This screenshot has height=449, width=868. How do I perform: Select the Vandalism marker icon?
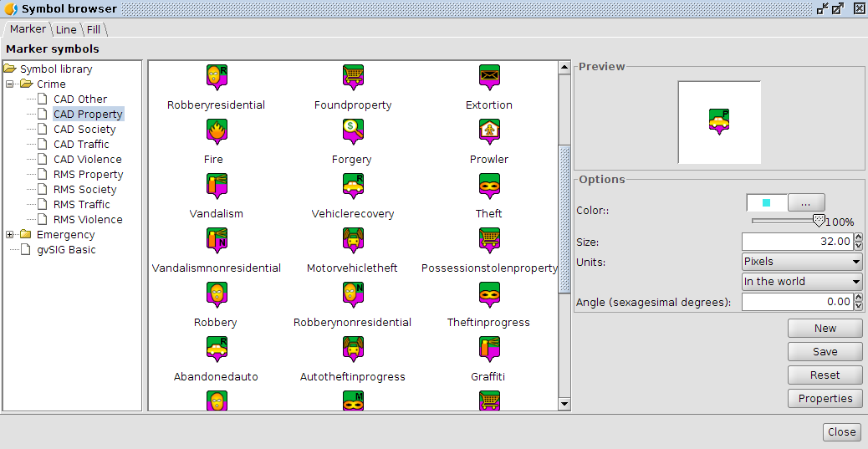[x=216, y=186]
